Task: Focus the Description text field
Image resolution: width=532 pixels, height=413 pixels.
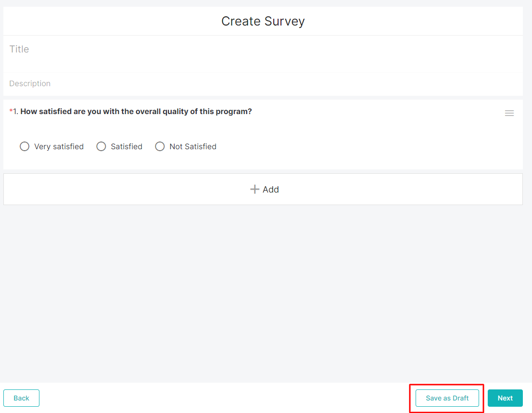Action: (263, 84)
